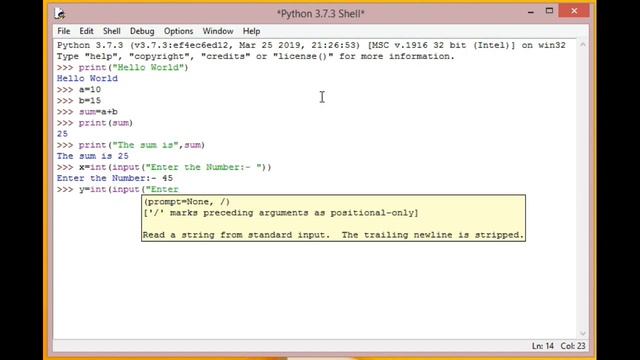Image resolution: width=640 pixels, height=360 pixels.
Task: Open the Shell menu
Action: point(111,31)
